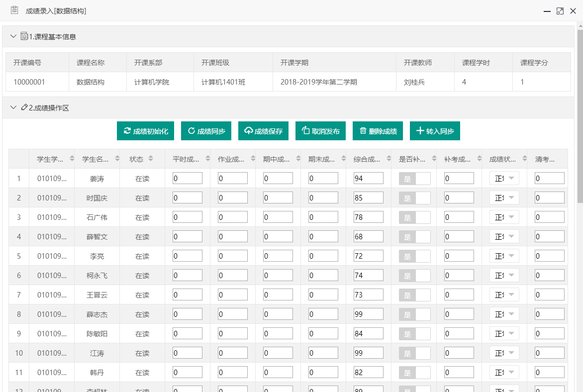
Task: Collapse the 2.成绩操作区 section
Action: [13, 107]
